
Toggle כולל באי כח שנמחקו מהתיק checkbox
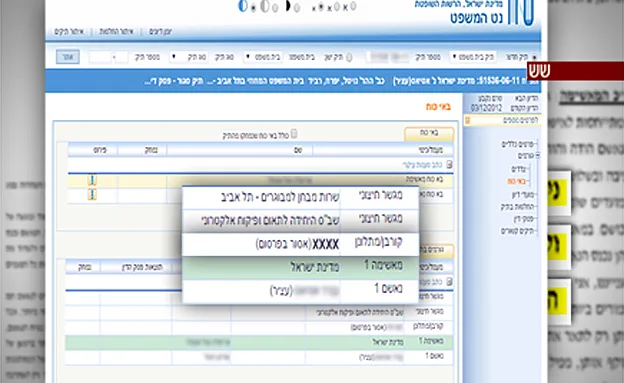point(294,134)
